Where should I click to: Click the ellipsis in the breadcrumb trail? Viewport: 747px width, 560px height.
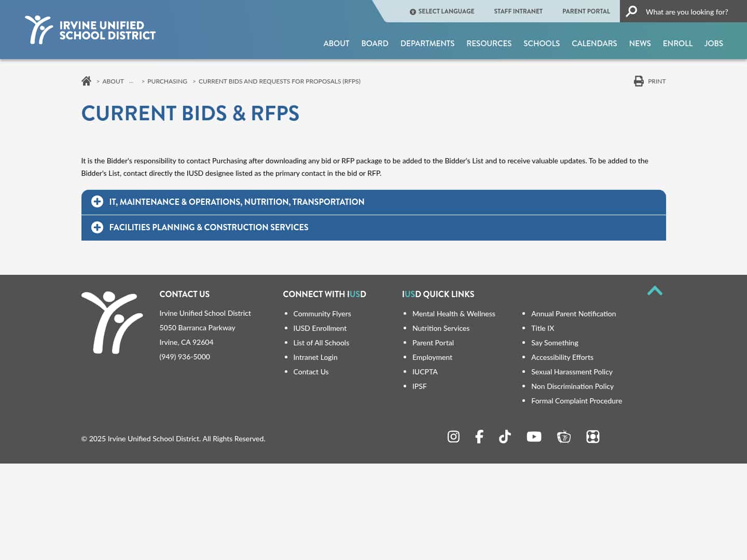(x=131, y=81)
